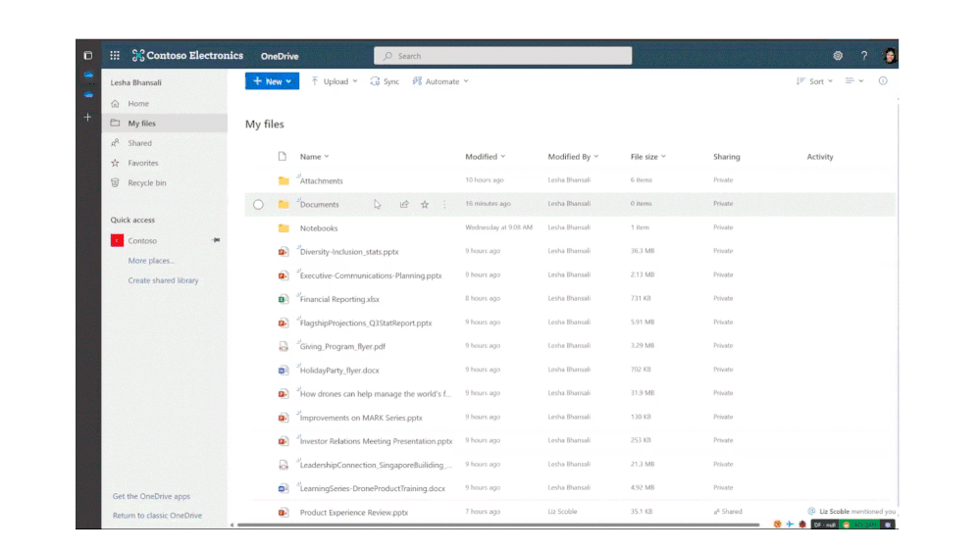
Task: Click the OneDrive header link
Action: [x=280, y=56]
